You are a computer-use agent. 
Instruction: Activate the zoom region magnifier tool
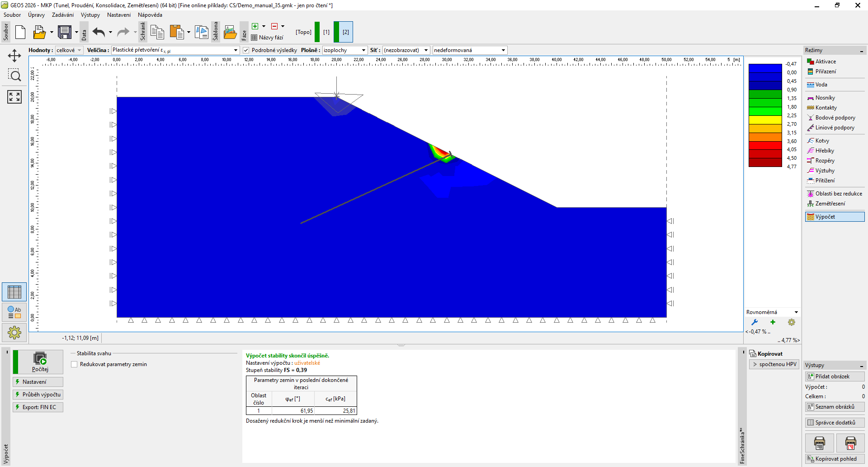14,76
